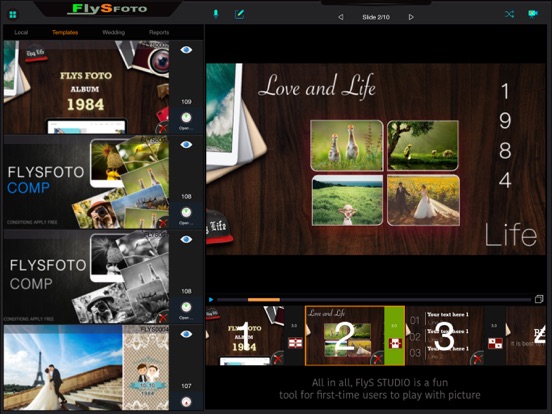This screenshot has width=552, height=414.
Task: Click the 109 count label
Action: [186, 102]
